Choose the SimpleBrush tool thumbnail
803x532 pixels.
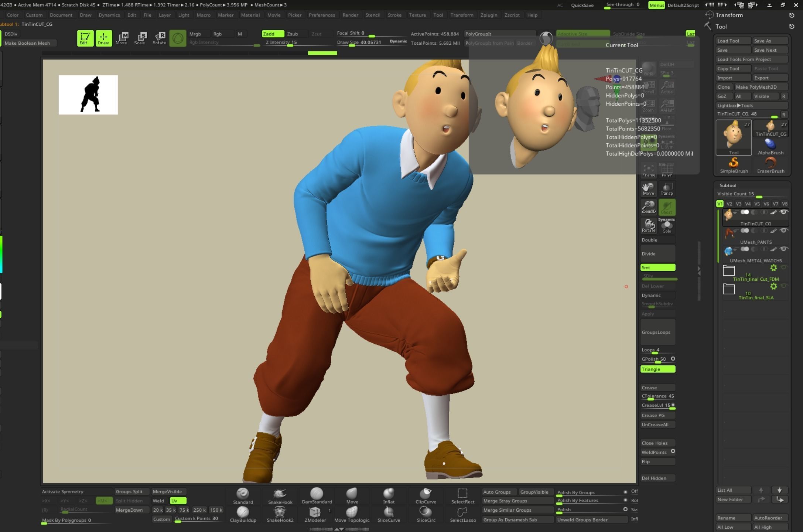[734, 165]
